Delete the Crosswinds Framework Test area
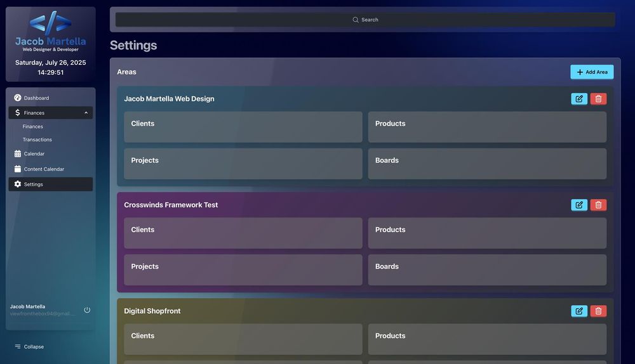 point(598,205)
